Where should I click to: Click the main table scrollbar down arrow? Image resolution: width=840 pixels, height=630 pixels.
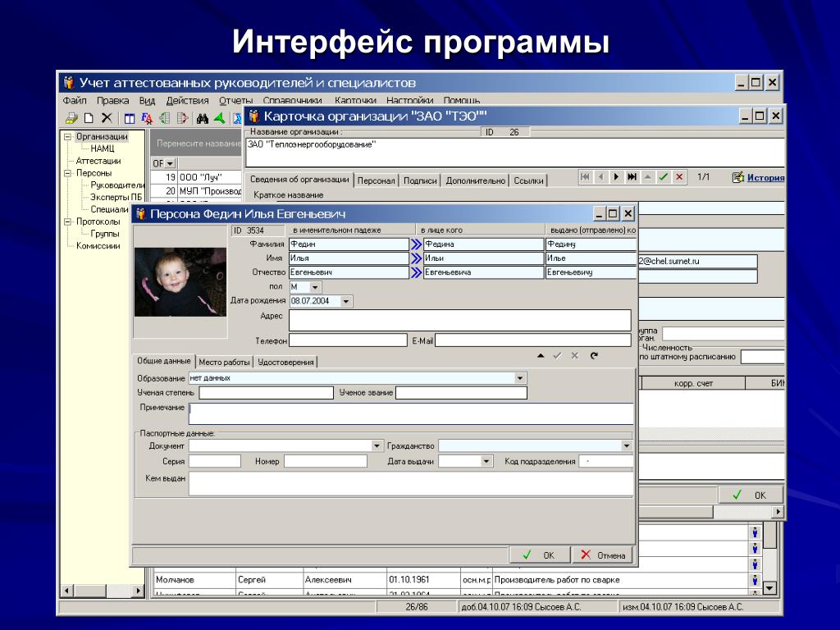769,587
